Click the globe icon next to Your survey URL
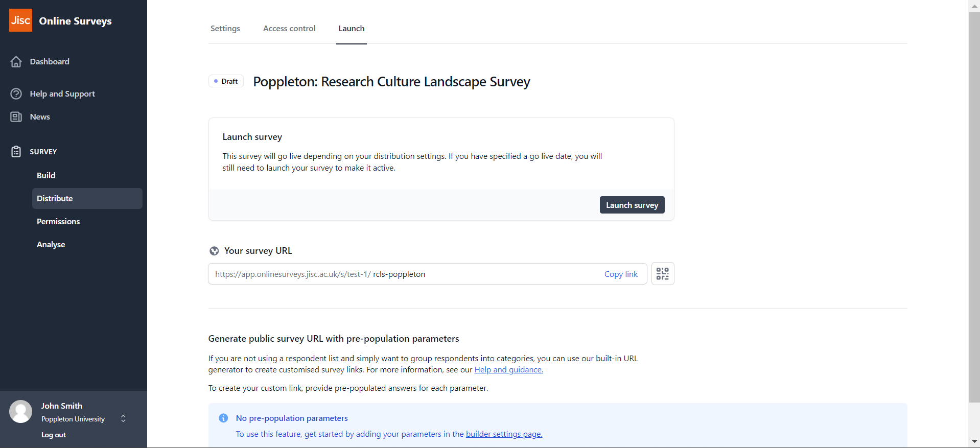The height and width of the screenshot is (448, 980). 214,251
